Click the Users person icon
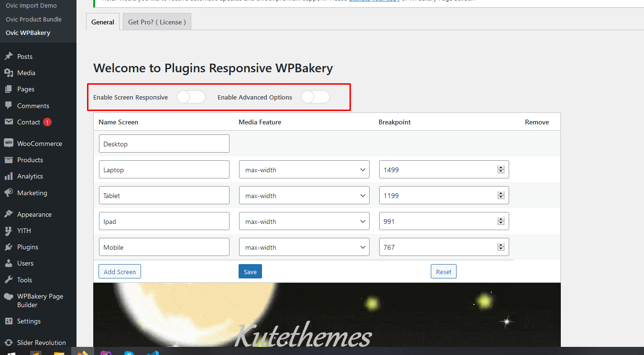Screen dimensions: 644x355 9,263
